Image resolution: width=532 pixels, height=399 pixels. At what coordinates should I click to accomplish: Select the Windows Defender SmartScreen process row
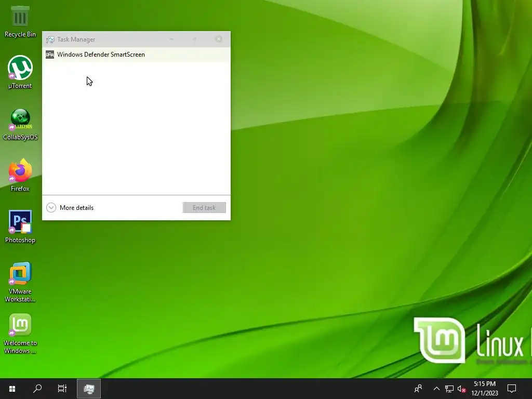tap(136, 55)
